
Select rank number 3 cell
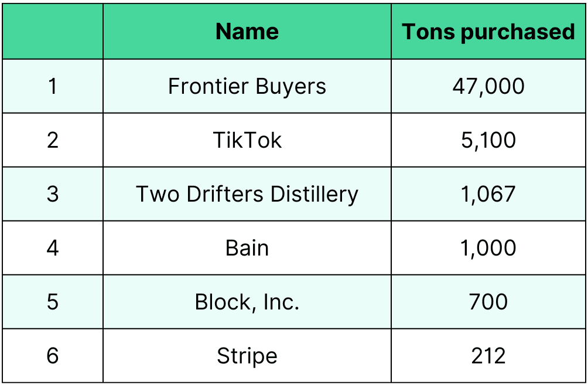point(53,194)
